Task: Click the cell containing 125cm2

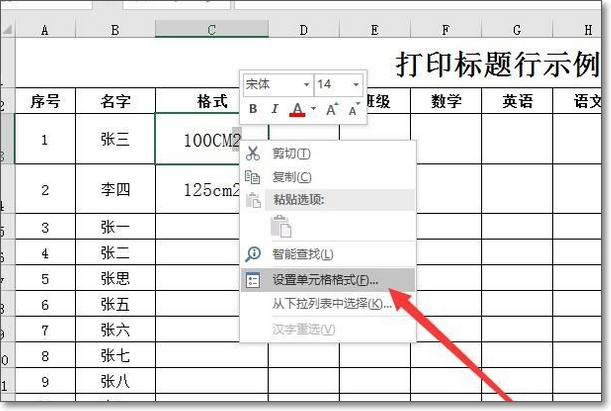Action: pos(212,189)
